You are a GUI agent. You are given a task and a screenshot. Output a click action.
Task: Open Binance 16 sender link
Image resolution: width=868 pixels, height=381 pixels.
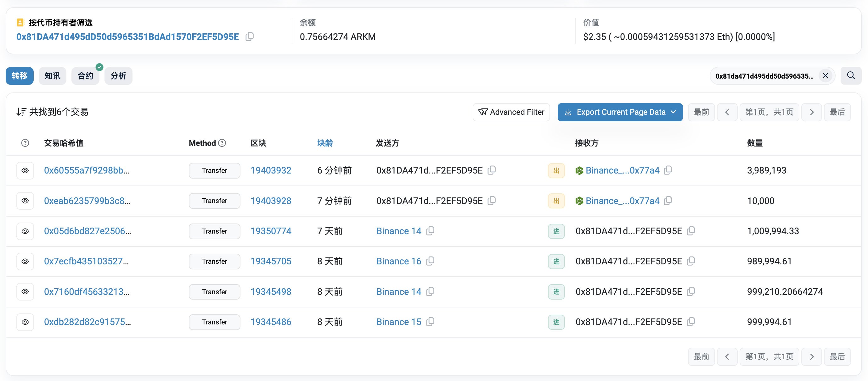(x=399, y=262)
